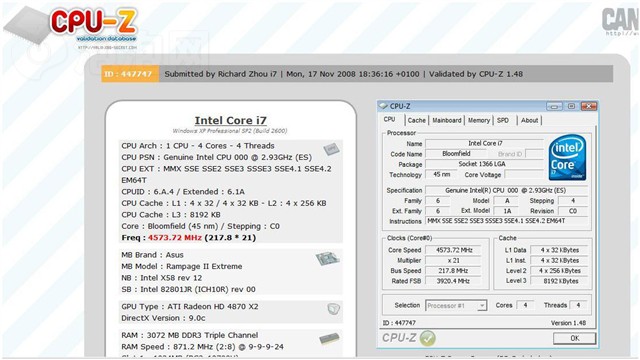Click the OK button
Viewport: 640px width, 360px height.
pos(574,338)
